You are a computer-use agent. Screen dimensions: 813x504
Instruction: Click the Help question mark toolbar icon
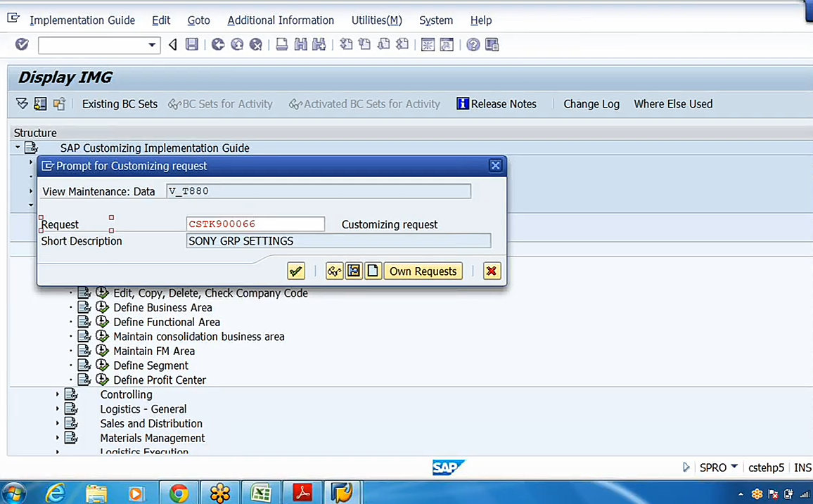click(473, 44)
